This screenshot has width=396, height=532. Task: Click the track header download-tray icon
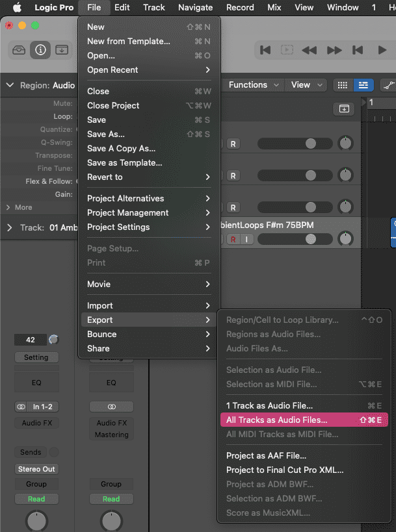pyautogui.click(x=344, y=109)
